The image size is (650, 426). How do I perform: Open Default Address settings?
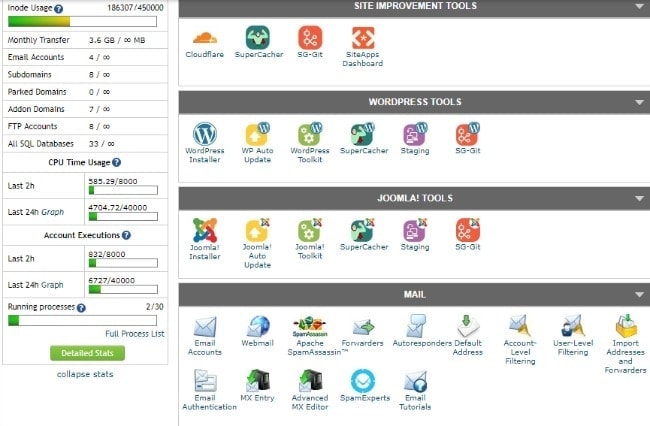(468, 336)
